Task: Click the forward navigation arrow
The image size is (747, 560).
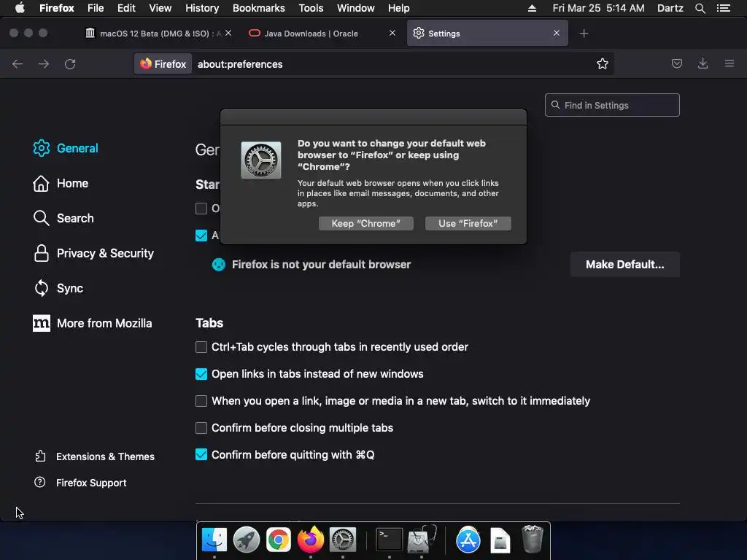Action: tap(44, 64)
